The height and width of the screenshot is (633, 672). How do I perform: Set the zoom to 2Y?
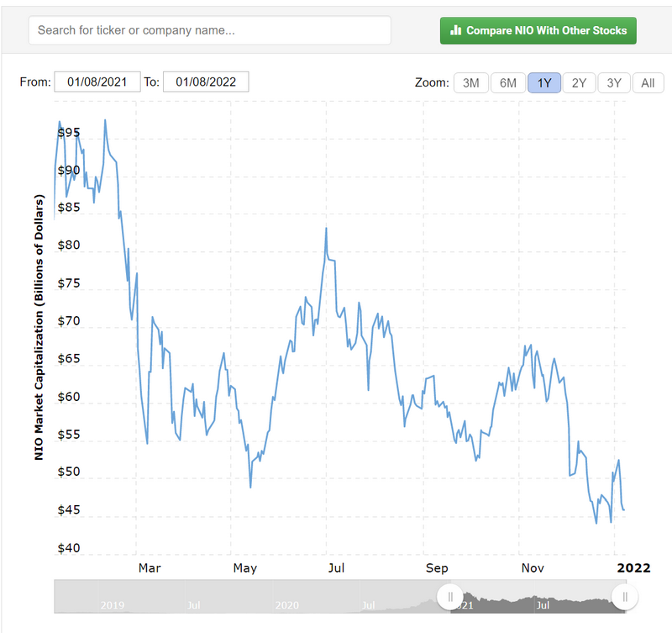pyautogui.click(x=579, y=82)
